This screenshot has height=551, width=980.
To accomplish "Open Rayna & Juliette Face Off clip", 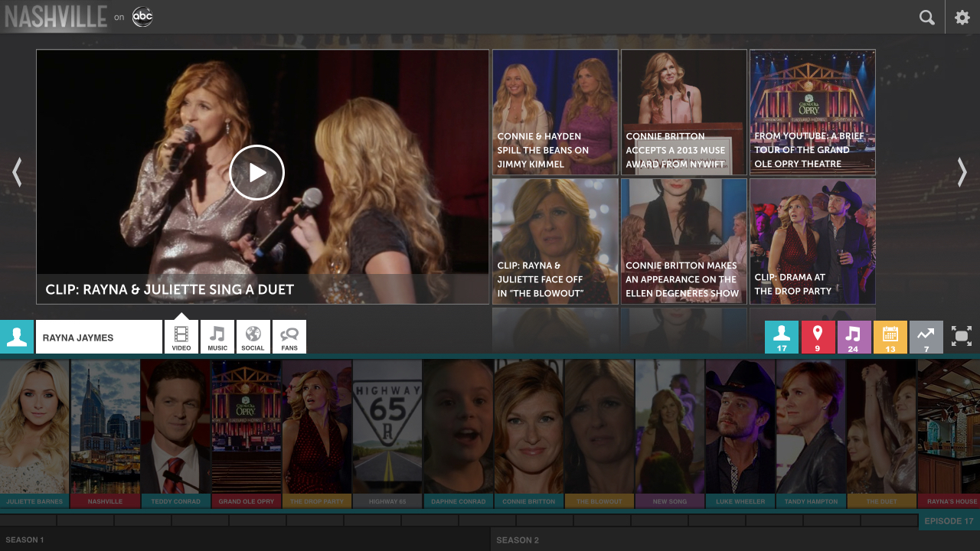I will point(555,241).
